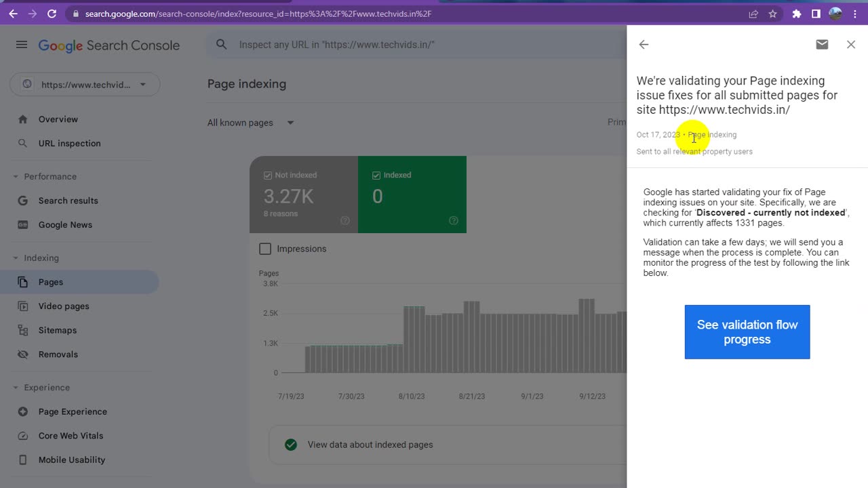Enable the Impressions checkbox

(x=265, y=249)
